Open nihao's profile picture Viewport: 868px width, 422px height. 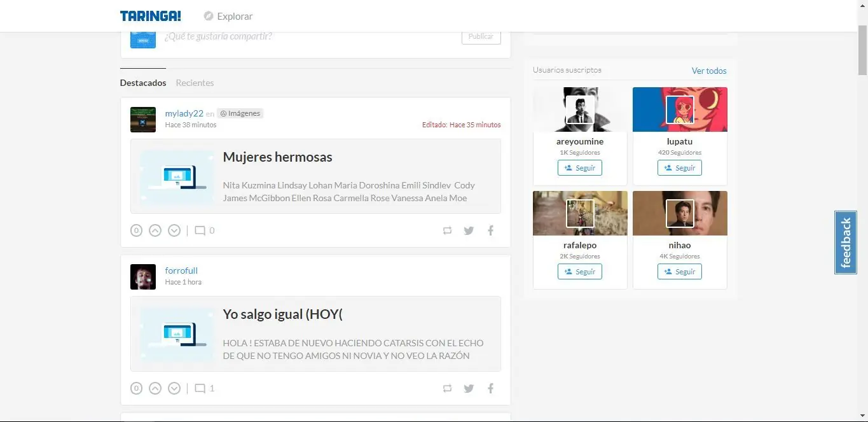pos(680,213)
